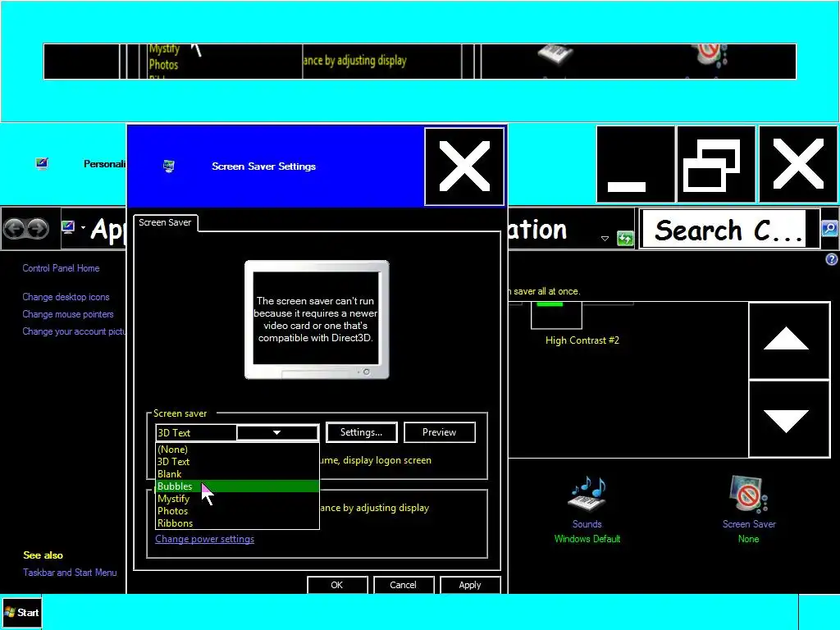Choose (None) from the screen saver list
The width and height of the screenshot is (840, 630).
click(237, 450)
